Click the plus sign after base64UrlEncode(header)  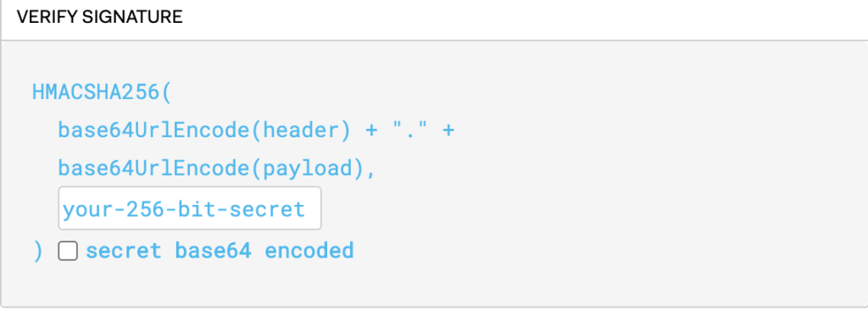(371, 131)
